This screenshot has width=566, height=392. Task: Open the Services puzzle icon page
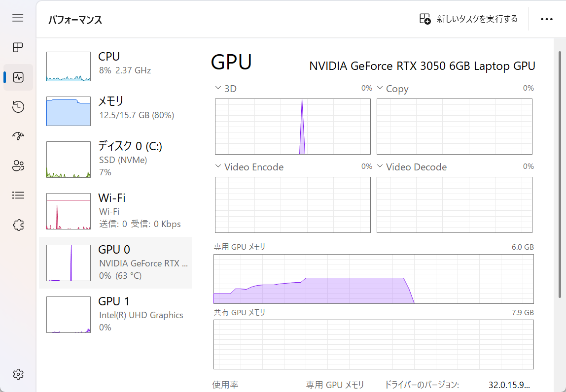(x=18, y=225)
